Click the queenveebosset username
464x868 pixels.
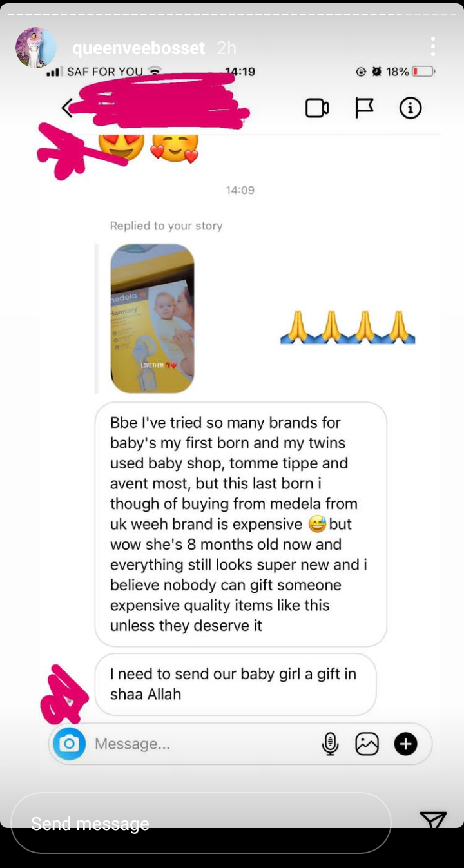pyautogui.click(x=139, y=48)
